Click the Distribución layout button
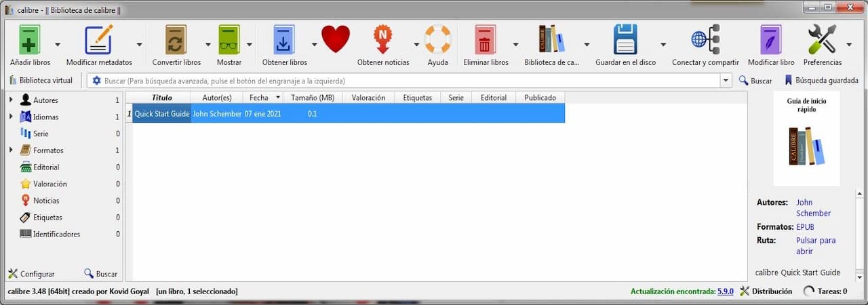Screen dimensions: 868x305 (766, 291)
